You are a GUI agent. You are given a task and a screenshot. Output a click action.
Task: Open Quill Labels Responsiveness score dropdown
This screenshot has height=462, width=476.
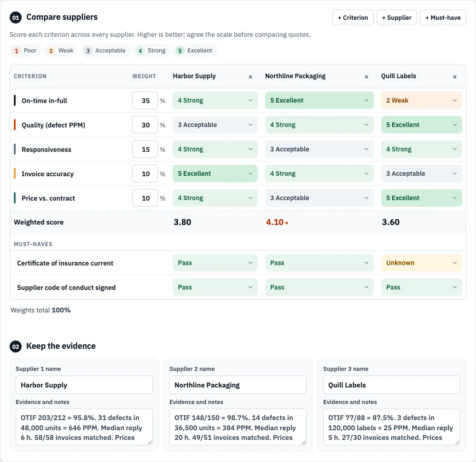421,149
